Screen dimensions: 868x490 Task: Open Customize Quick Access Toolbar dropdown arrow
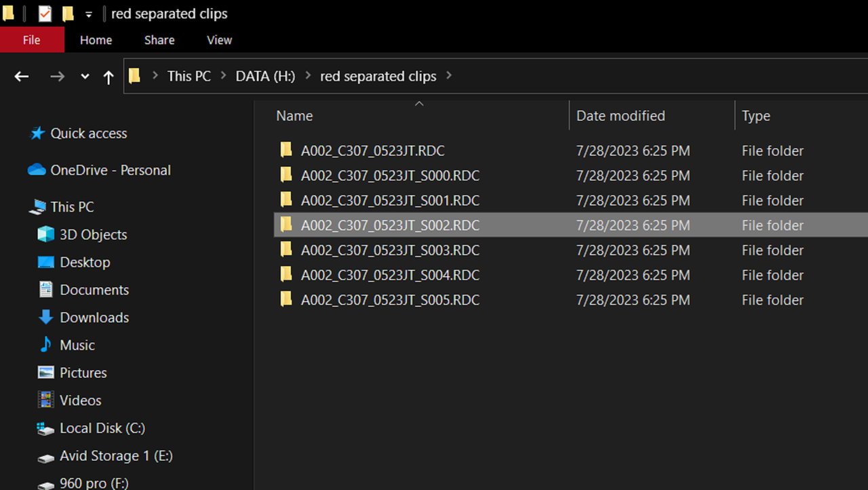[x=88, y=14]
